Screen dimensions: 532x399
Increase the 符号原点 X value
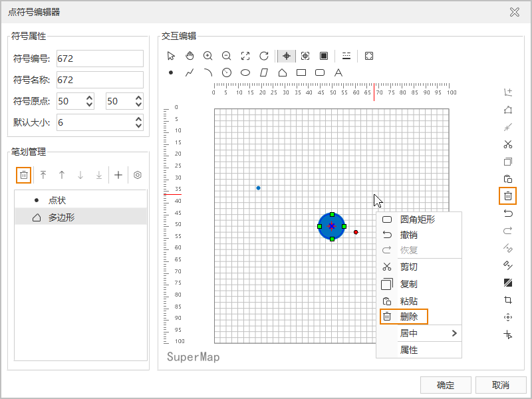[89, 98]
